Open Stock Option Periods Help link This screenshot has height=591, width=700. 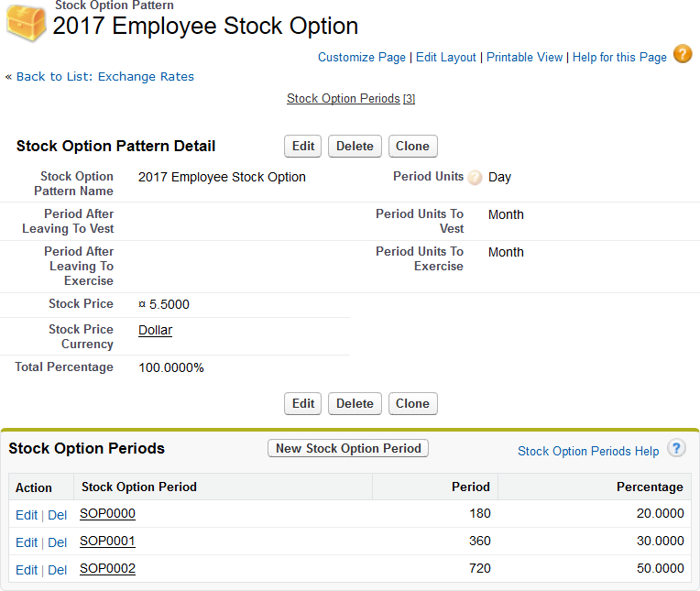(x=588, y=451)
